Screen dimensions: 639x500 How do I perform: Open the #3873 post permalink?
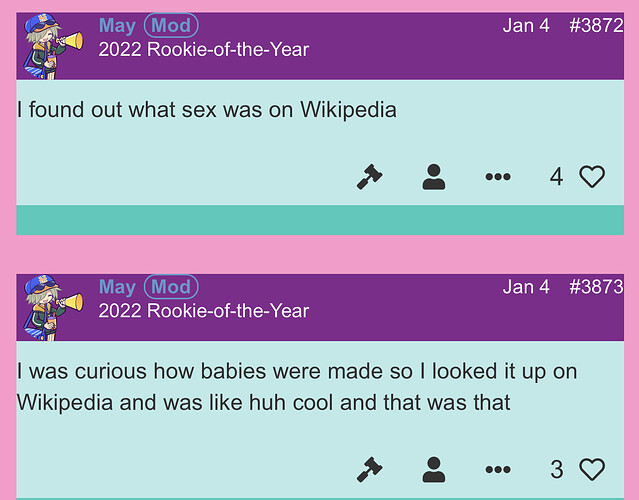tap(596, 287)
